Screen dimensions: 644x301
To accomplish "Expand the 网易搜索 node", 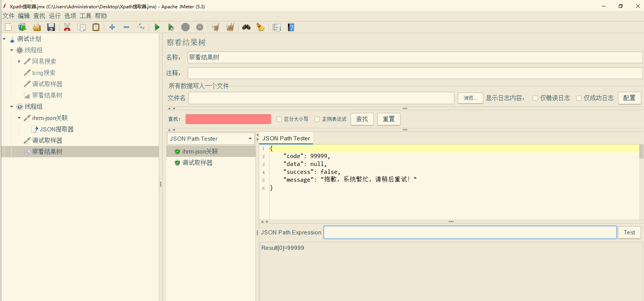I will tap(19, 61).
